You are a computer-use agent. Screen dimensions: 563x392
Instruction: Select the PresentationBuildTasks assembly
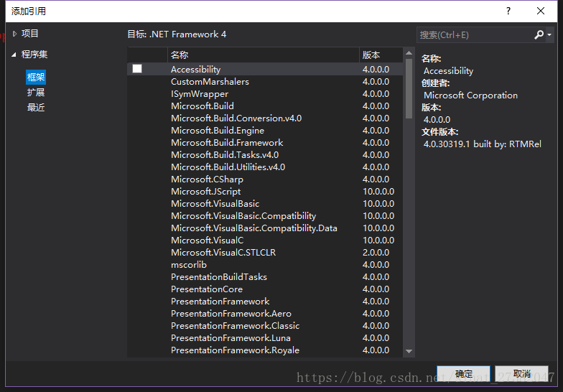click(x=265, y=277)
